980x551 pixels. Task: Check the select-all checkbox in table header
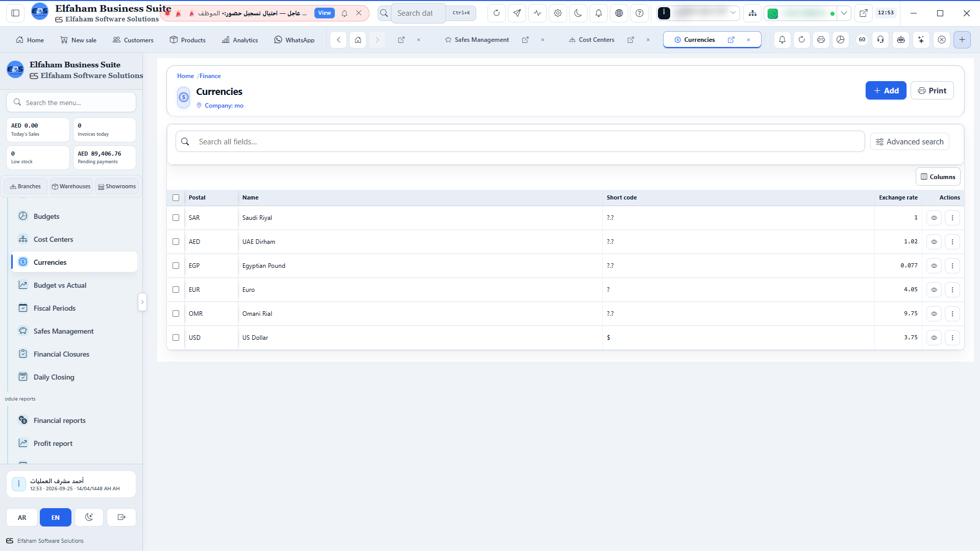pos(176,197)
